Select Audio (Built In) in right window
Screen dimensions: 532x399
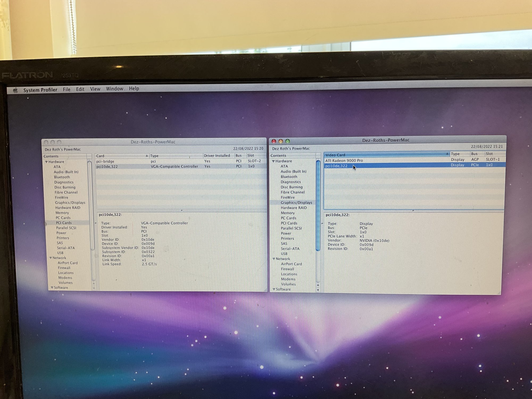coord(293,171)
